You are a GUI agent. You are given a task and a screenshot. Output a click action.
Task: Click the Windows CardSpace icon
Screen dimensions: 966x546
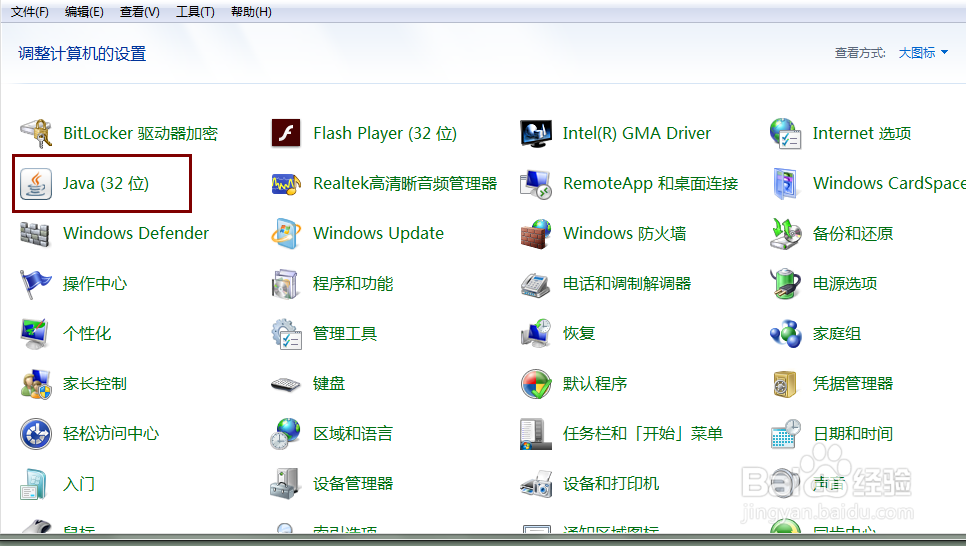click(785, 184)
